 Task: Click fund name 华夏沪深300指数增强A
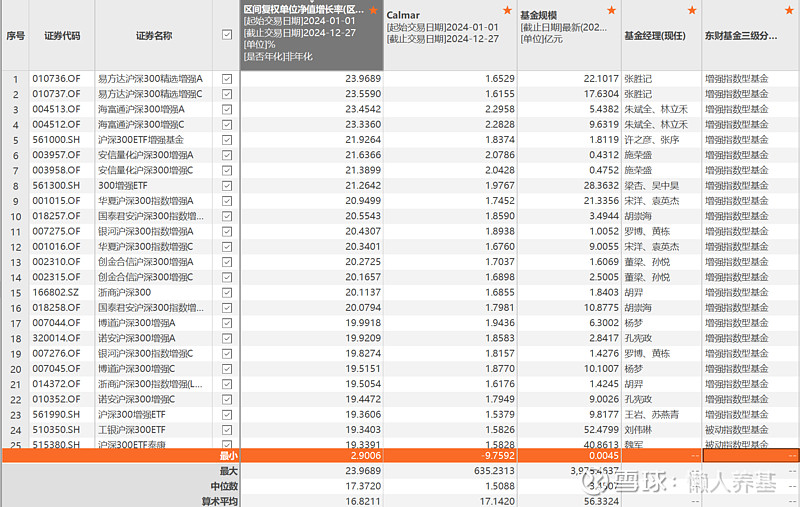click(x=145, y=201)
